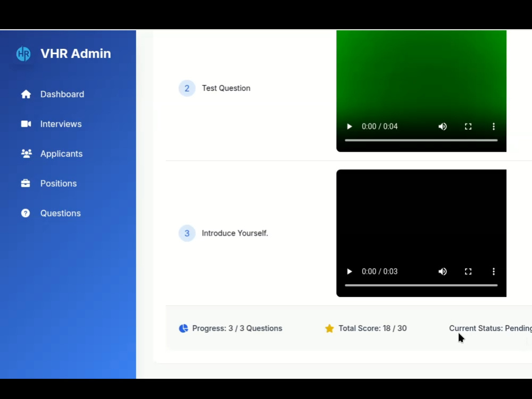
Task: Click the Progress pie chart icon
Action: pyautogui.click(x=184, y=328)
